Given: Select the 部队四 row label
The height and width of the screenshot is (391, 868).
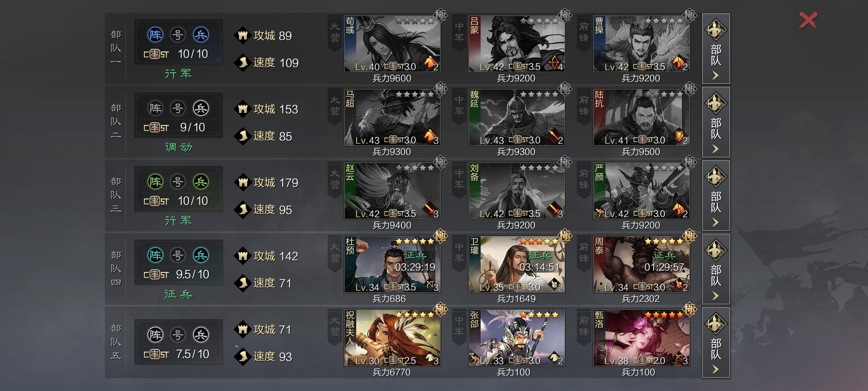Looking at the screenshot, I should point(116,269).
